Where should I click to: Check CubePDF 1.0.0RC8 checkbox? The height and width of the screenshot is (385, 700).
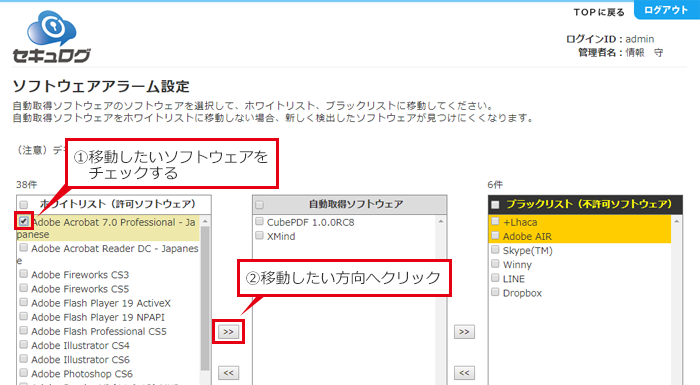[x=259, y=221]
